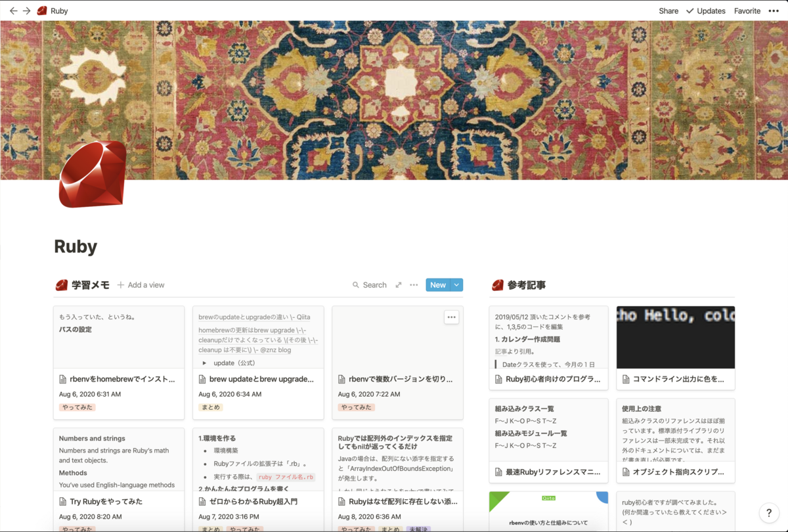The image size is (788, 532).
Task: Click page icon of ゼロからわかるRuby超入門 card
Action: [202, 501]
